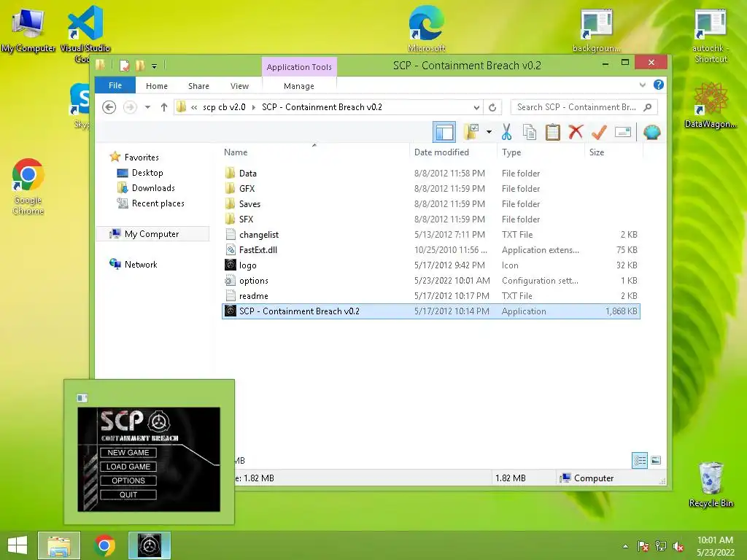Expand the address bar history dropdown

pyautogui.click(x=476, y=107)
